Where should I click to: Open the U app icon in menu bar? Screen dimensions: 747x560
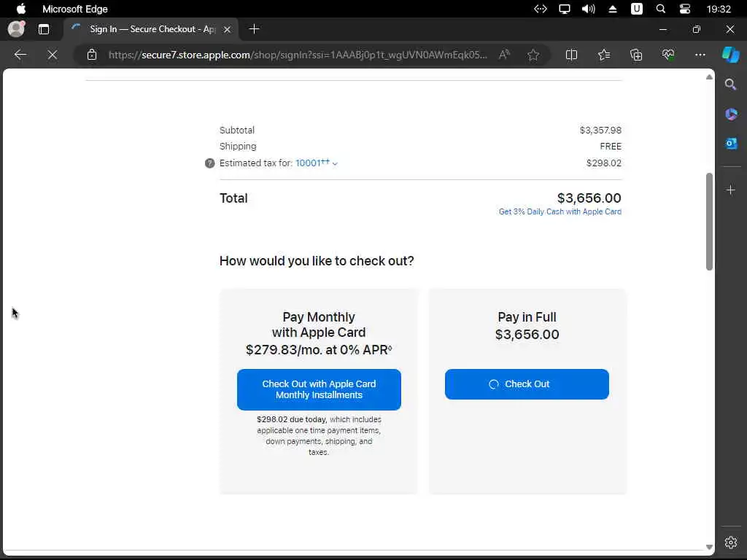pyautogui.click(x=636, y=9)
